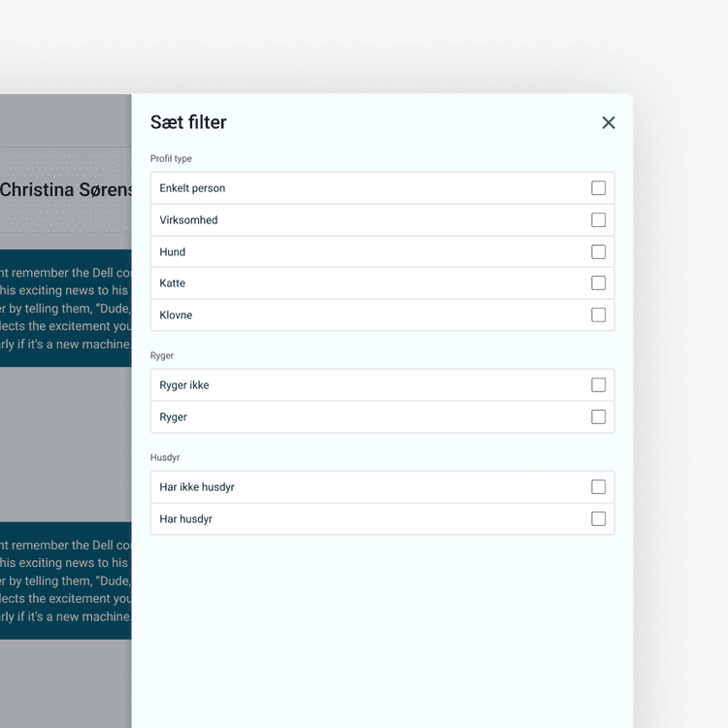This screenshot has width=728, height=728.
Task: Click the Har ikke husdyr label text
Action: pos(197,487)
